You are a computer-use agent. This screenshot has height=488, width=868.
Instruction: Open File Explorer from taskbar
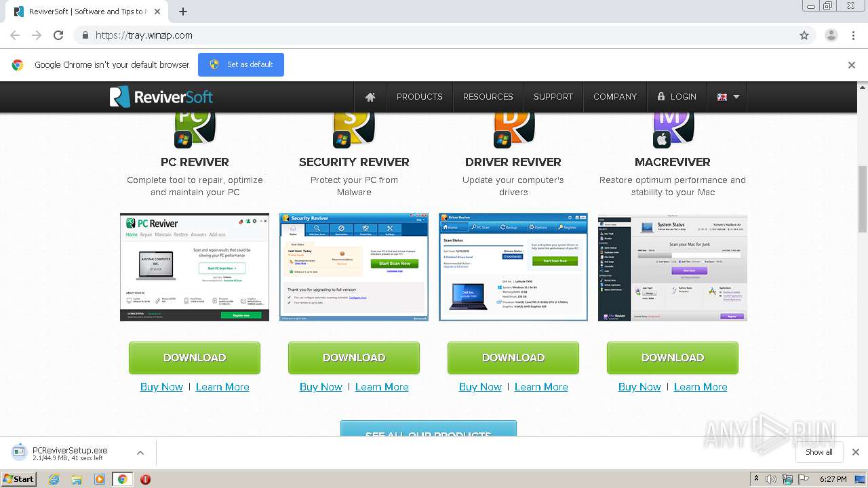coord(77,479)
